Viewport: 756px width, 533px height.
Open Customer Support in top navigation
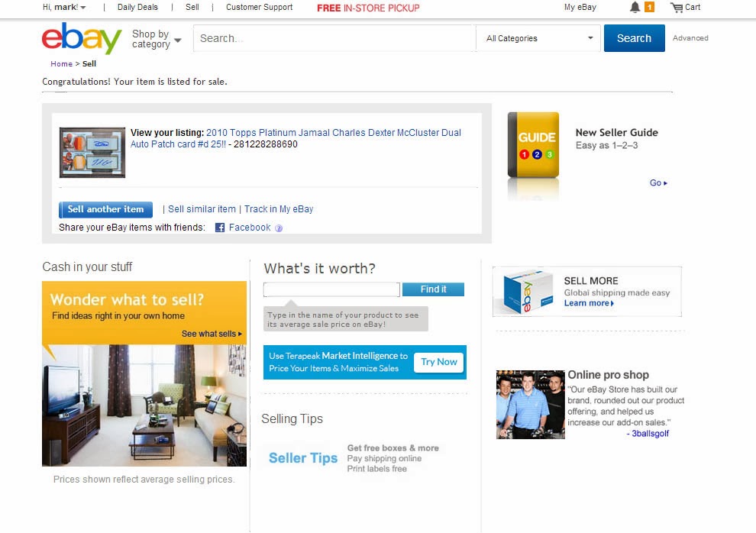point(260,7)
